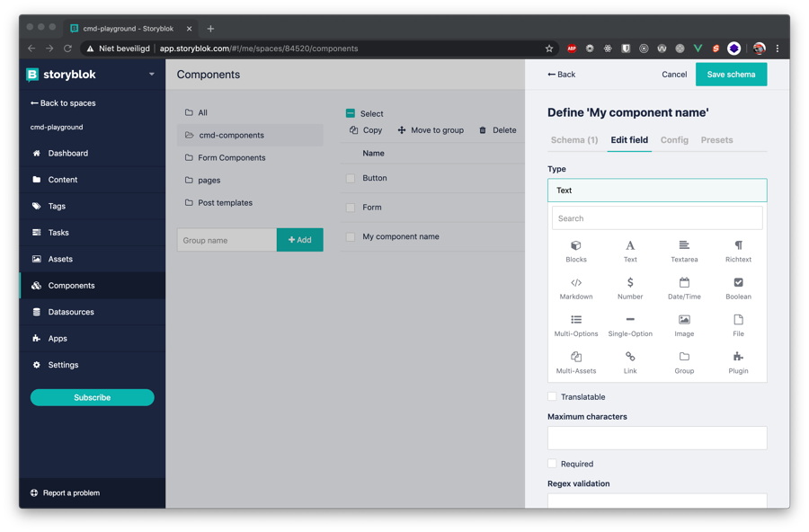809x532 pixels.
Task: Switch to the Config tab
Action: (674, 140)
